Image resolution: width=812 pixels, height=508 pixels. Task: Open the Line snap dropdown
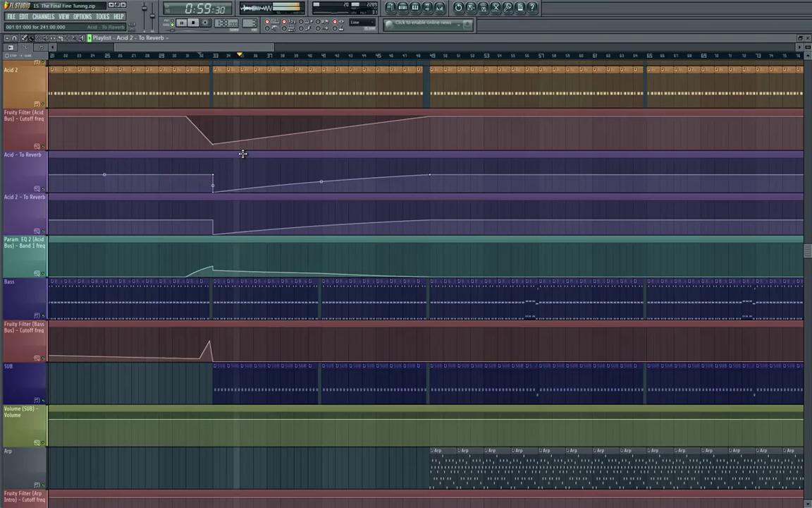coord(362,23)
